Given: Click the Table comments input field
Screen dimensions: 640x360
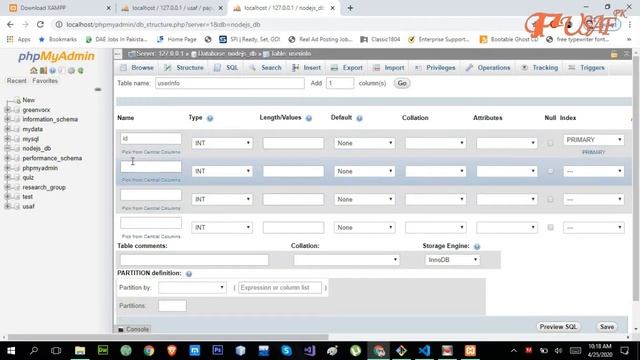Looking at the screenshot, I should pos(194,260).
